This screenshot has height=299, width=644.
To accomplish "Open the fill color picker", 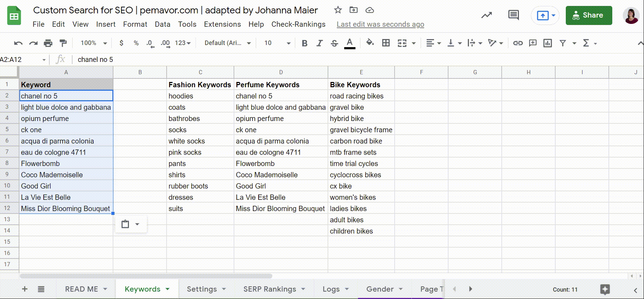I will 370,43.
